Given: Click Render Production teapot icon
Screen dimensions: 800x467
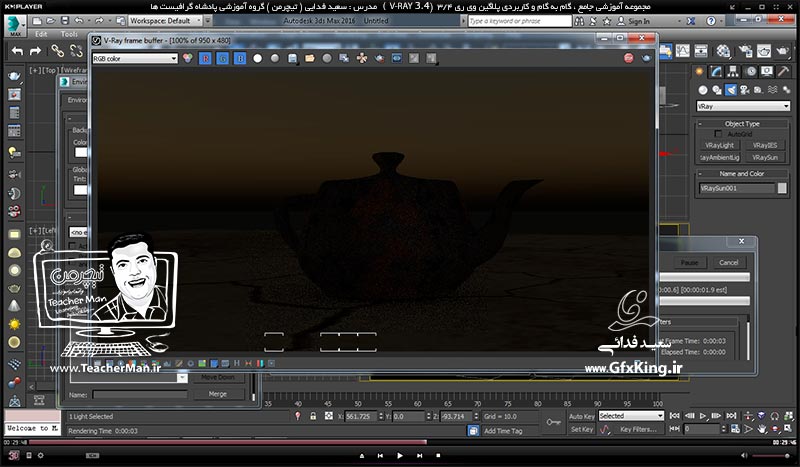Looking at the screenshot, I should [x=783, y=51].
